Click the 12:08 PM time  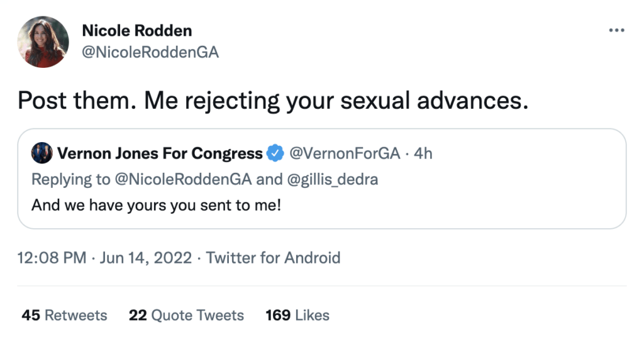(x=53, y=257)
